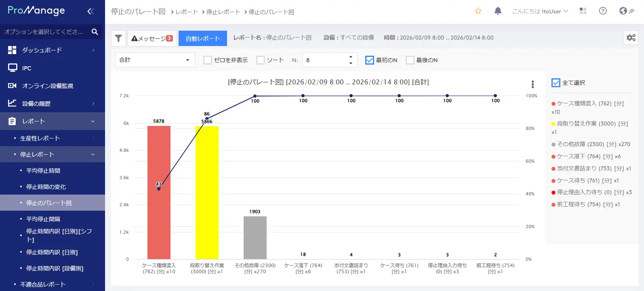Image resolution: width=644 pixels, height=291 pixels.
Task: Go to 停止レポート breadcrumb link
Action: [223, 12]
